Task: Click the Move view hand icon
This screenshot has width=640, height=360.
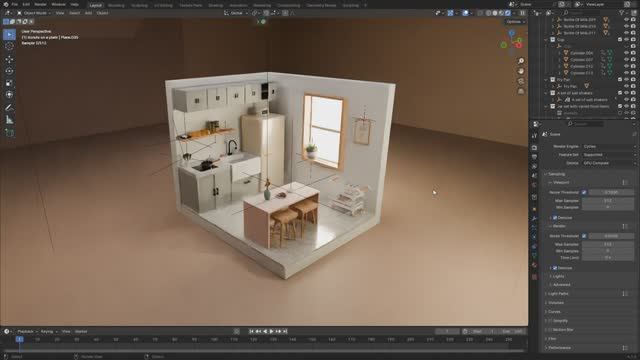Action: point(521,71)
